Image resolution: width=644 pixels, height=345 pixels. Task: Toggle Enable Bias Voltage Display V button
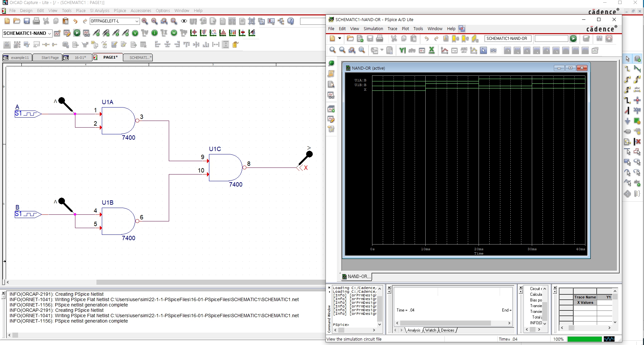pos(135,33)
